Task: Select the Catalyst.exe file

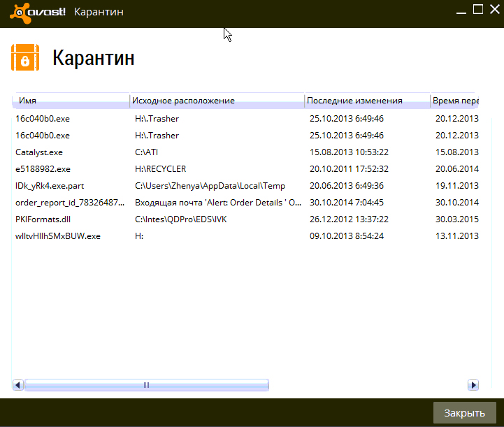Action: tap(39, 152)
